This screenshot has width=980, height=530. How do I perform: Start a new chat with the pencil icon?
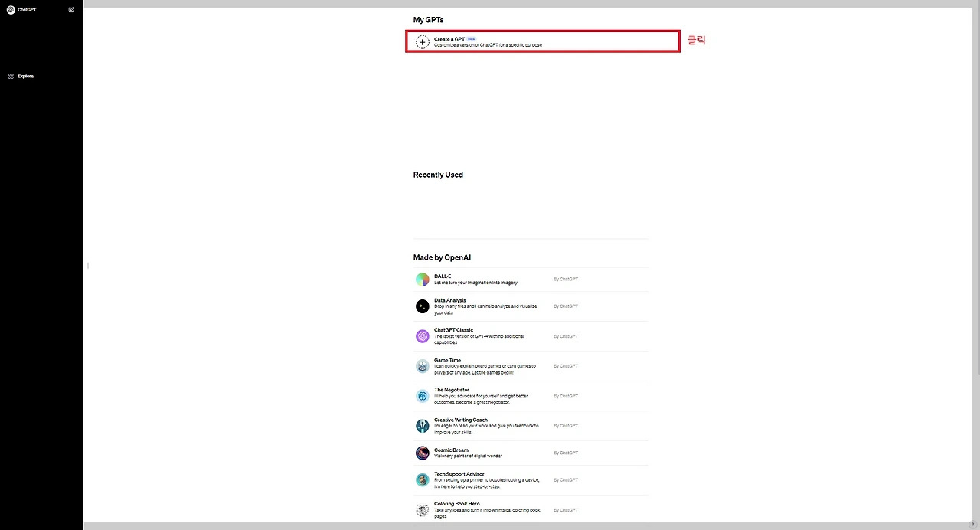[x=71, y=10]
